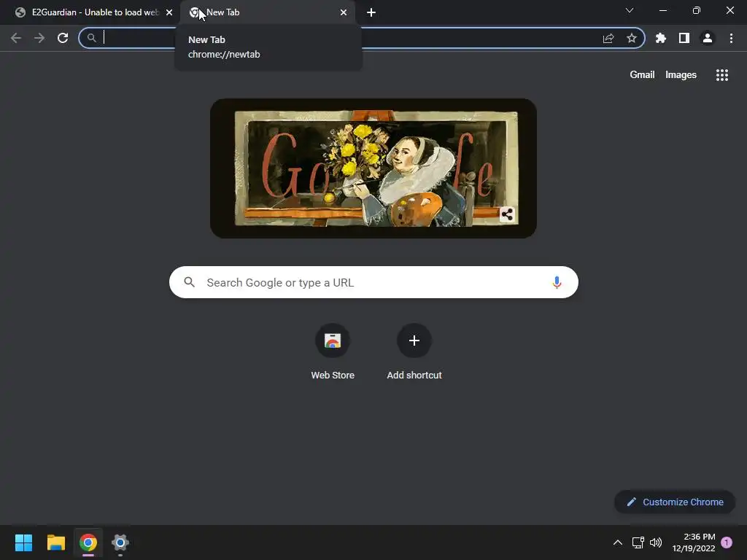Toggle the side panel icon
747x560 pixels.
pyautogui.click(x=684, y=38)
